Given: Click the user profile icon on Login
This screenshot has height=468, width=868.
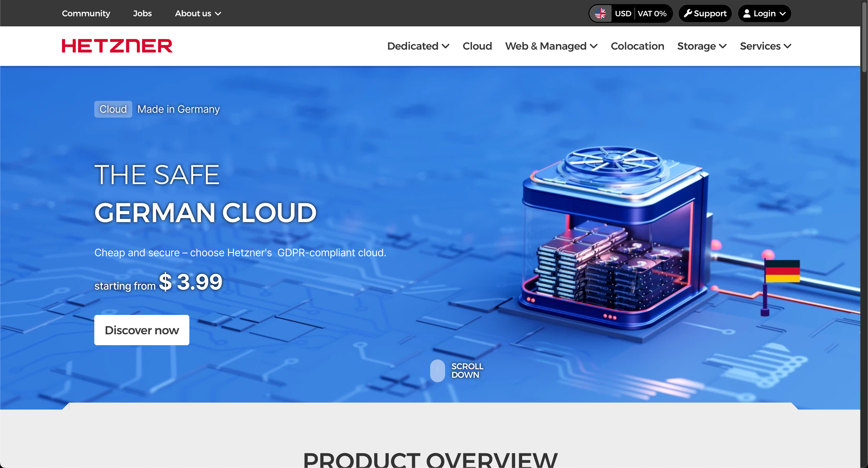Looking at the screenshot, I should pyautogui.click(x=747, y=13).
